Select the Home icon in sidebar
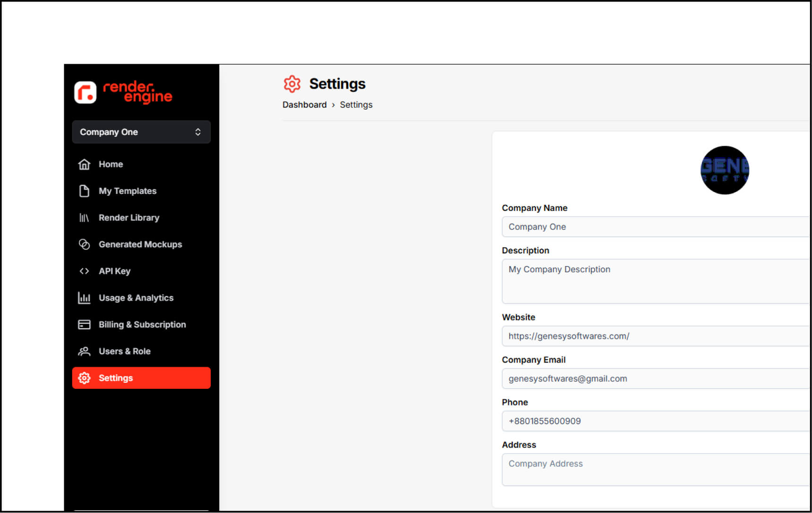812x513 pixels. (84, 164)
